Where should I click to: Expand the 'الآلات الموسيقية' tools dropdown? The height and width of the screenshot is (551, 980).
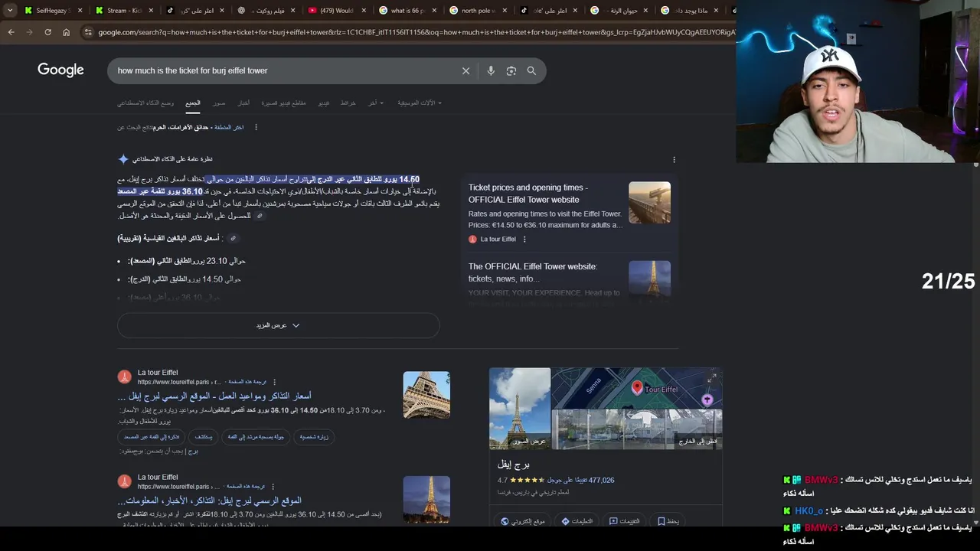point(420,103)
